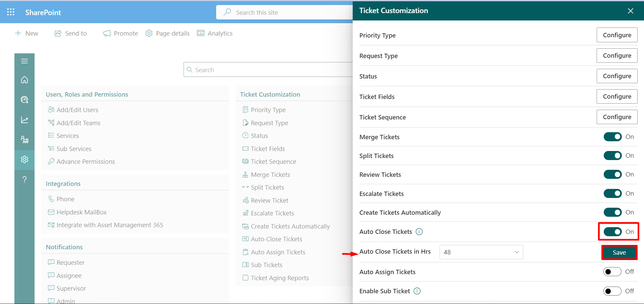644x304 pixels.
Task: Open the Ticket Aging Reports link
Action: click(x=280, y=278)
